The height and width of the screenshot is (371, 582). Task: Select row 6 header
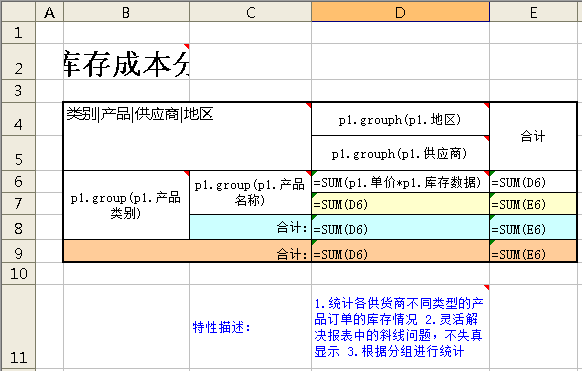tap(18, 181)
